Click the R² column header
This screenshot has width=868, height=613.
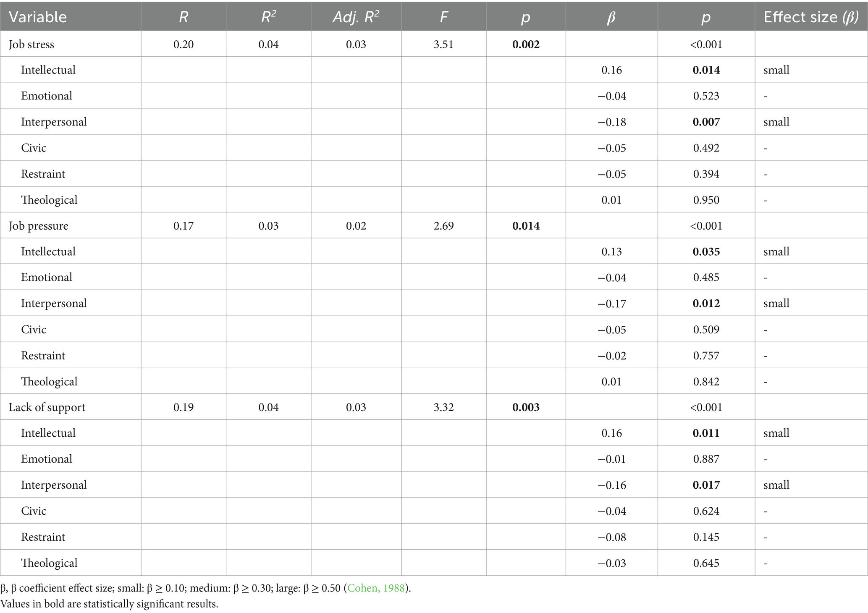[x=268, y=17]
